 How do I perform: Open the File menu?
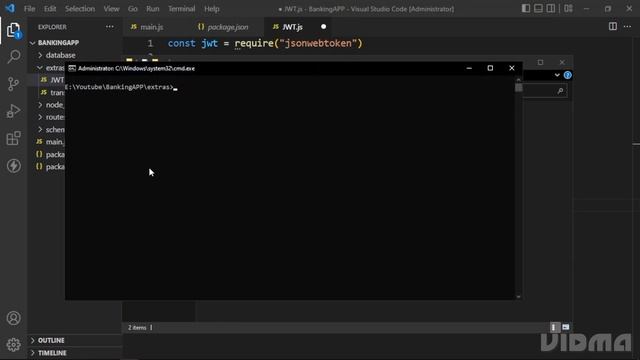click(29, 9)
